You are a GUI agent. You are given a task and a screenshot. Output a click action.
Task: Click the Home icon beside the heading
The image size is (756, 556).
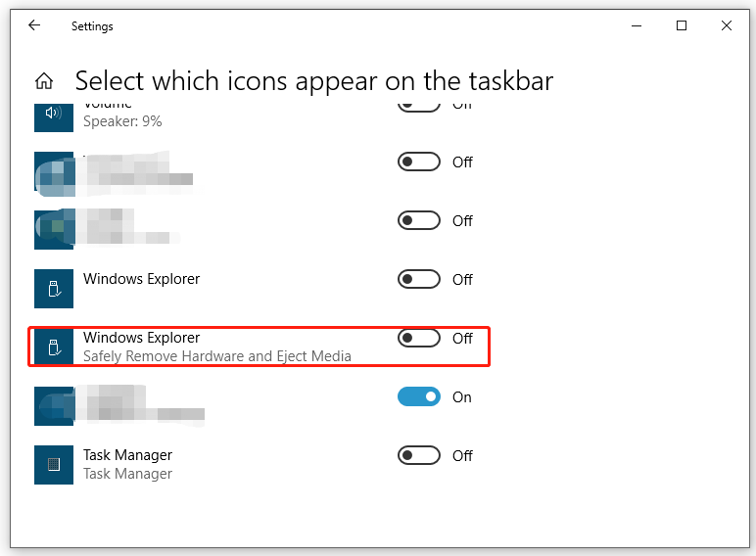44,81
